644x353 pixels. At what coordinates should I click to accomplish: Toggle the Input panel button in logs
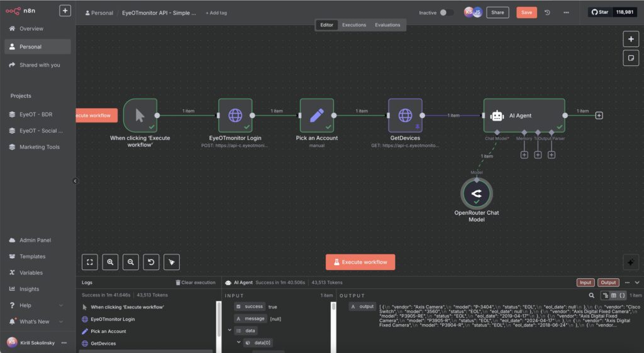coord(586,283)
